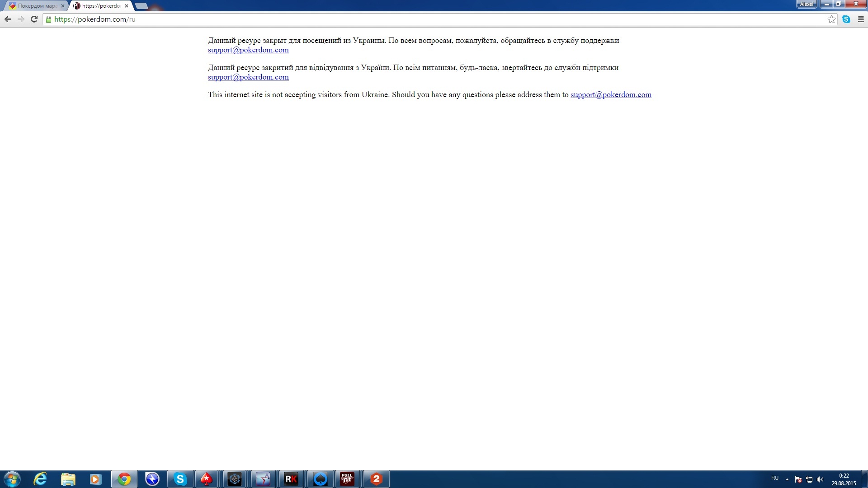Open Full Tilt poker from taskbar
Screen dimensions: 868x488
tap(347, 479)
